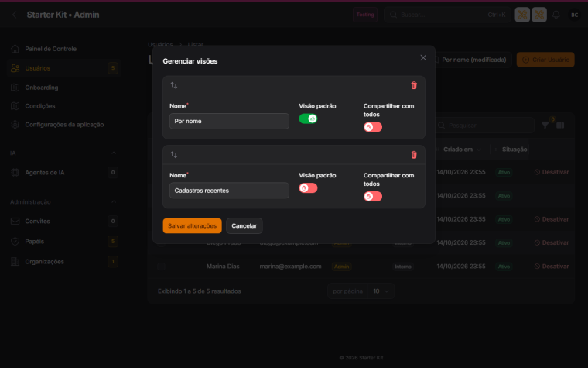Click the Painel de Controle home icon
The height and width of the screenshot is (368, 588).
point(15,49)
